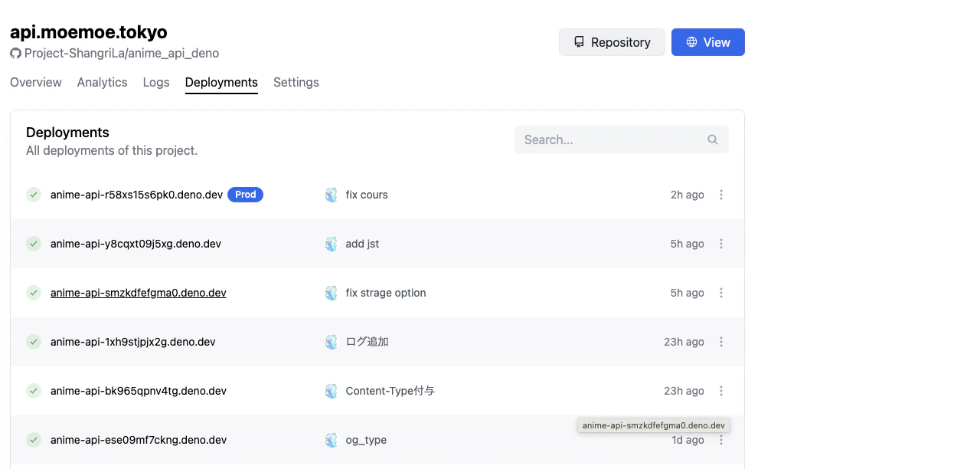The height and width of the screenshot is (469, 980).
Task: Open anime-api-ese09mf7ckng.deno.dev deployment link
Action: [x=139, y=440]
